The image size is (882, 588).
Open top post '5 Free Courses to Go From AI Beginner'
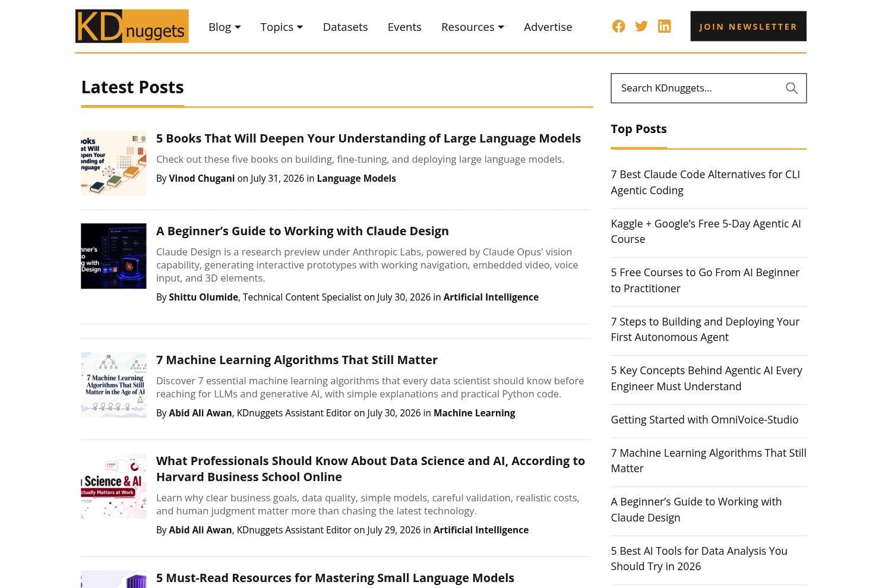point(705,280)
